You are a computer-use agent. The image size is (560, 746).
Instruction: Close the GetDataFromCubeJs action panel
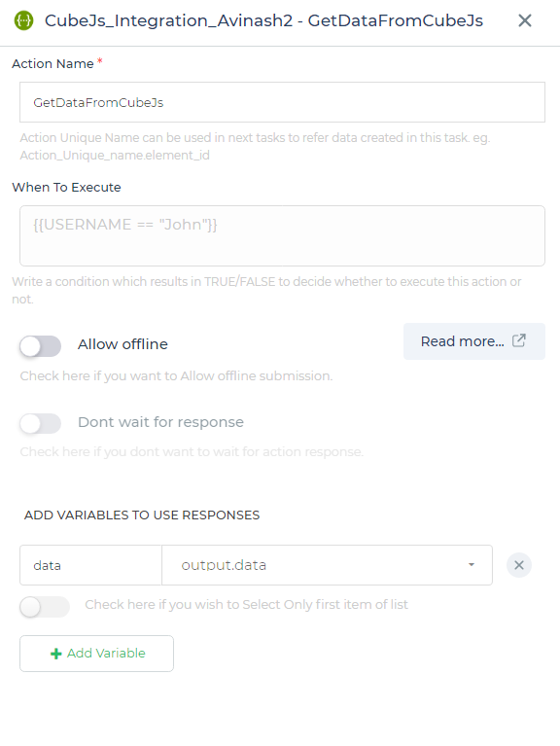(x=524, y=20)
